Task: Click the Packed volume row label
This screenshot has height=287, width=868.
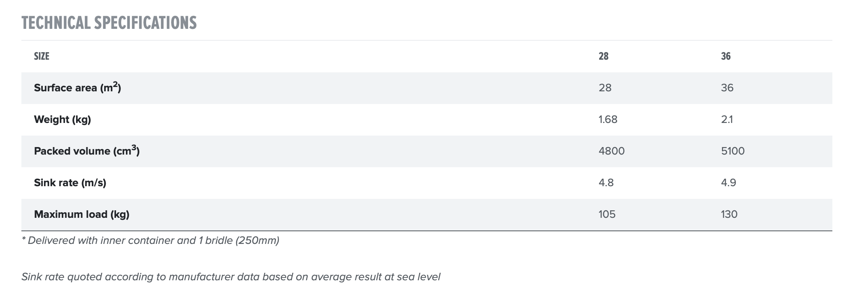Action: [x=87, y=151]
